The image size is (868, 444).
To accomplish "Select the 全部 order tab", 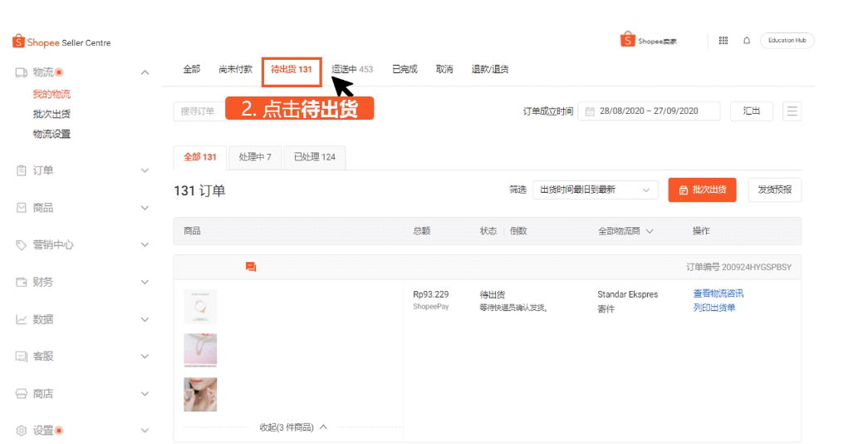I will 192,69.
